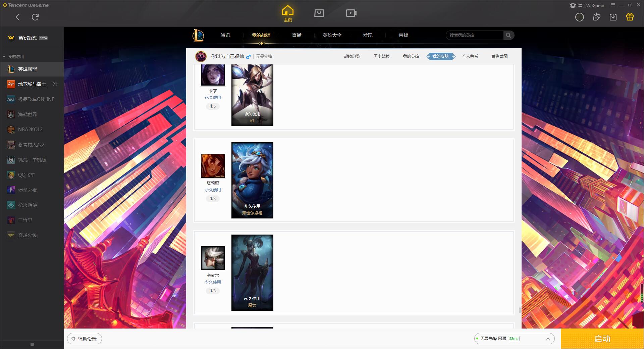
Task: Open the 资讯 tab
Action: 225,35
